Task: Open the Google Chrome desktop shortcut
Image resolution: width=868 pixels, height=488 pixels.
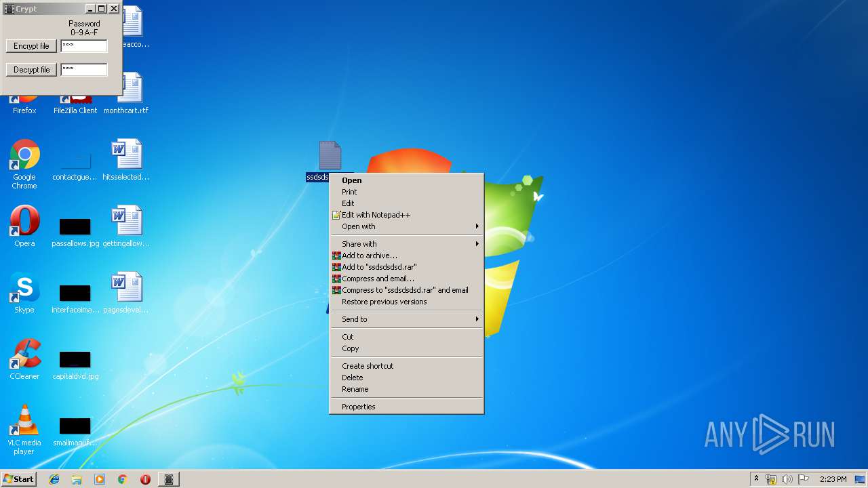Action: [x=24, y=163]
